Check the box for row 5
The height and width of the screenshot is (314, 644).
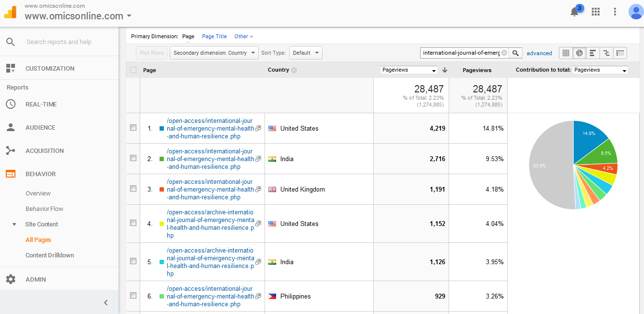click(133, 261)
